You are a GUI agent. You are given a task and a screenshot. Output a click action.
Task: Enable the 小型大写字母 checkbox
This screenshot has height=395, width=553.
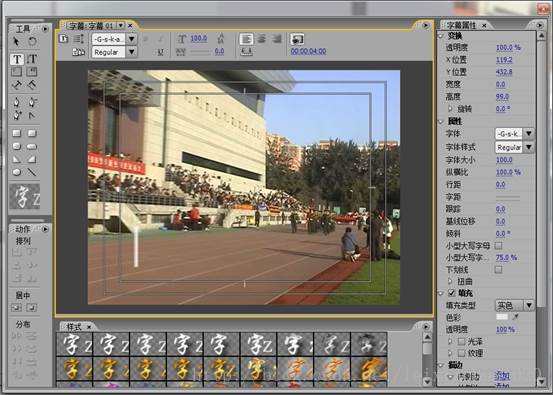tap(498, 245)
